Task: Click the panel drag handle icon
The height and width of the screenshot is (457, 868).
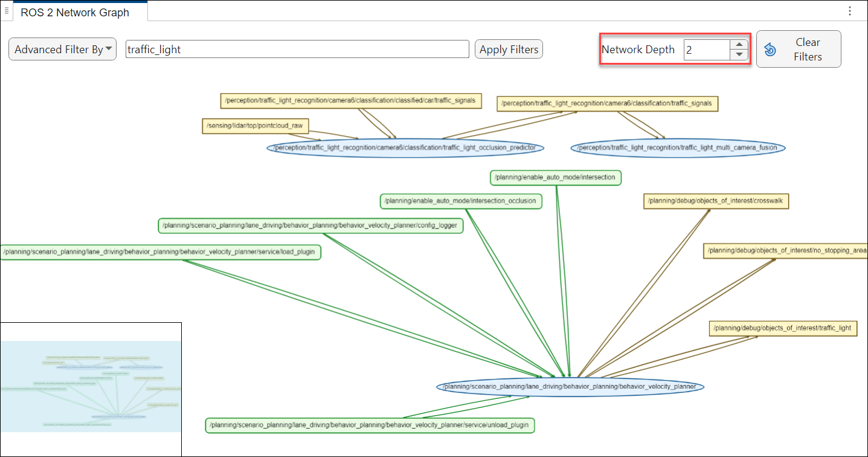Action: pos(6,11)
